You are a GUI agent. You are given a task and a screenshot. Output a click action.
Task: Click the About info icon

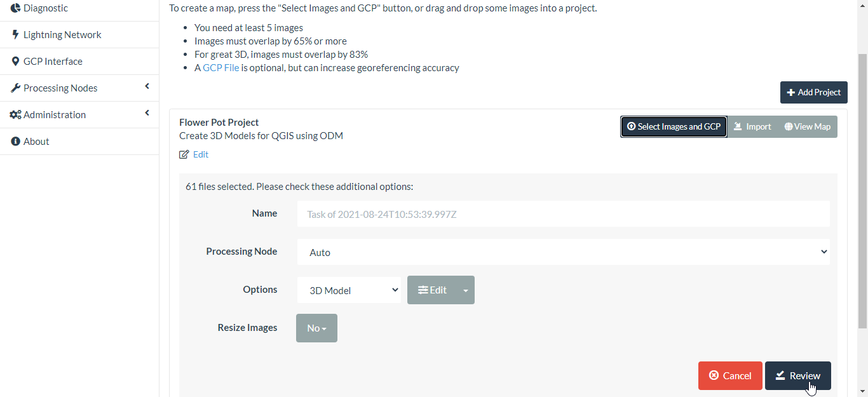click(15, 142)
